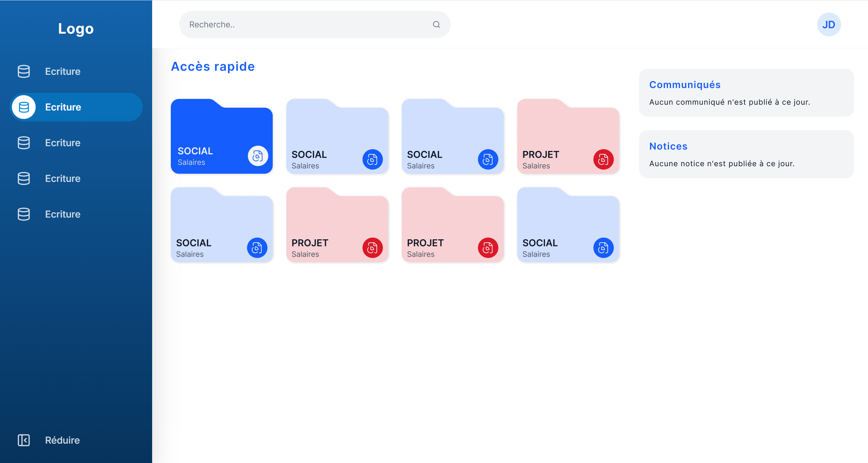Click the JD profile avatar
The width and height of the screenshot is (868, 463).
click(x=829, y=24)
